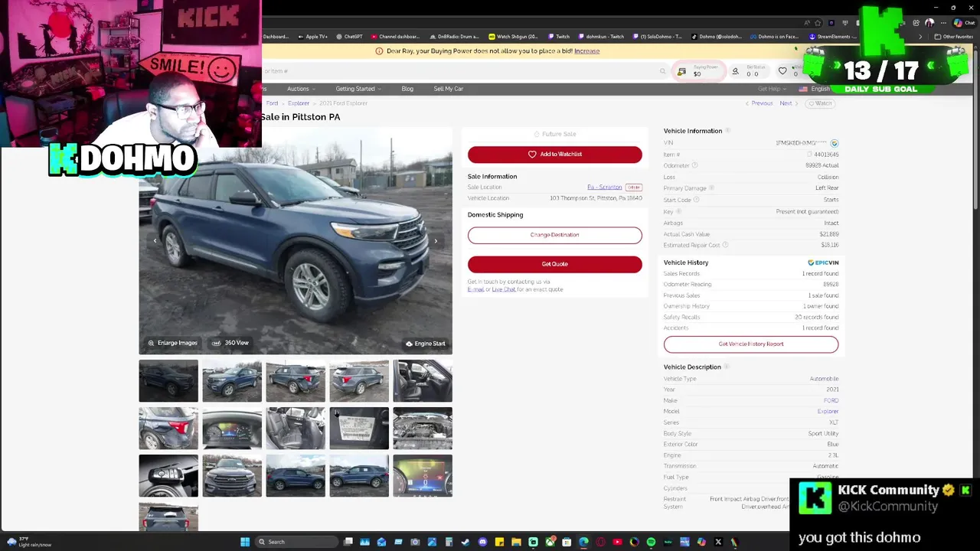Select the front seat interior thumbnail
This screenshot has height=551, width=980.
click(x=423, y=381)
